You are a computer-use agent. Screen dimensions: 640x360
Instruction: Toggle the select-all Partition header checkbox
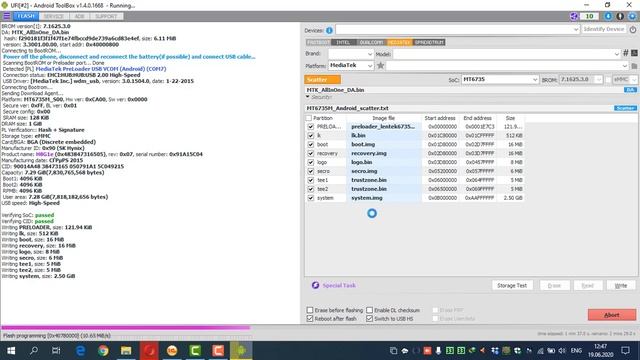pos(309,118)
